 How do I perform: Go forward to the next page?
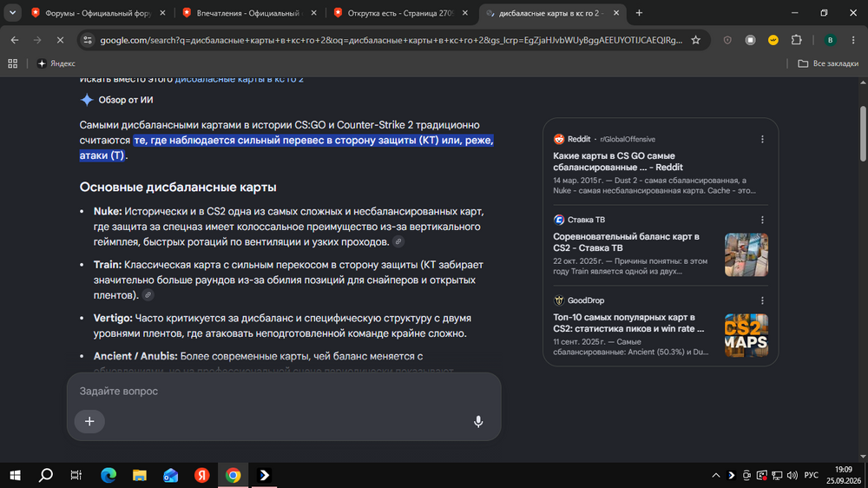[x=37, y=40]
